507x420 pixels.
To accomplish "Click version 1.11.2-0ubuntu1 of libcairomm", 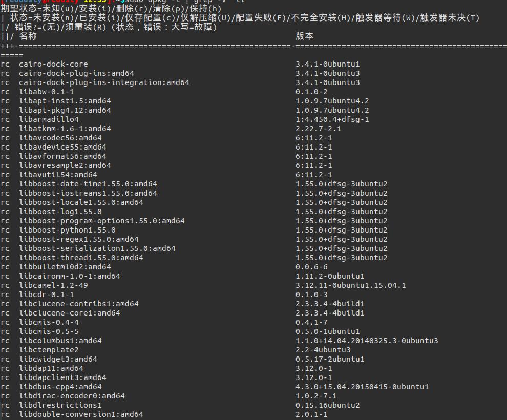I will click(x=330, y=276).
